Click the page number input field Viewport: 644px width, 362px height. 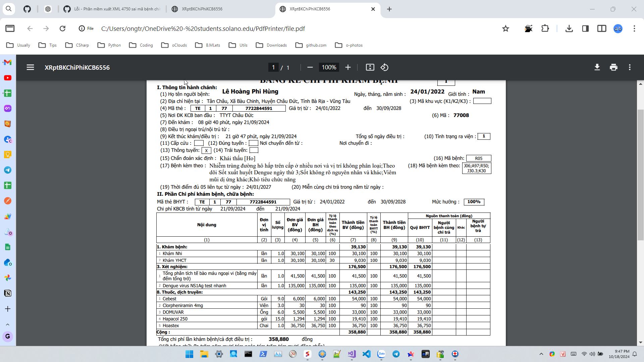click(x=273, y=67)
